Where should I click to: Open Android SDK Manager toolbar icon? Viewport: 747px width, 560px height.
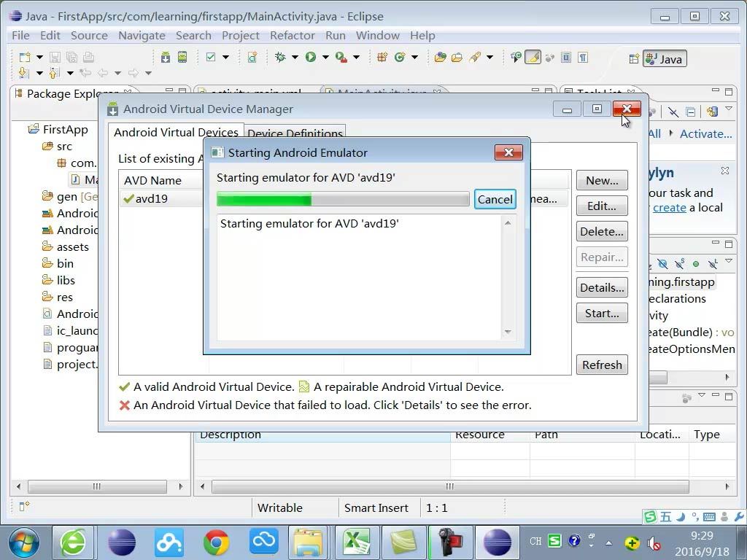pos(166,57)
